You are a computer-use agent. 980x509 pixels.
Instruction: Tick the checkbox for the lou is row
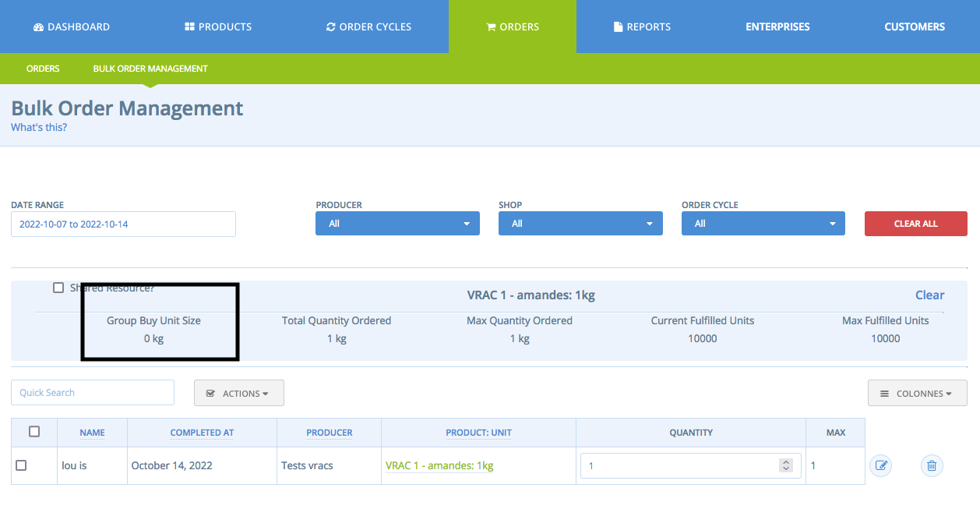tap(21, 465)
